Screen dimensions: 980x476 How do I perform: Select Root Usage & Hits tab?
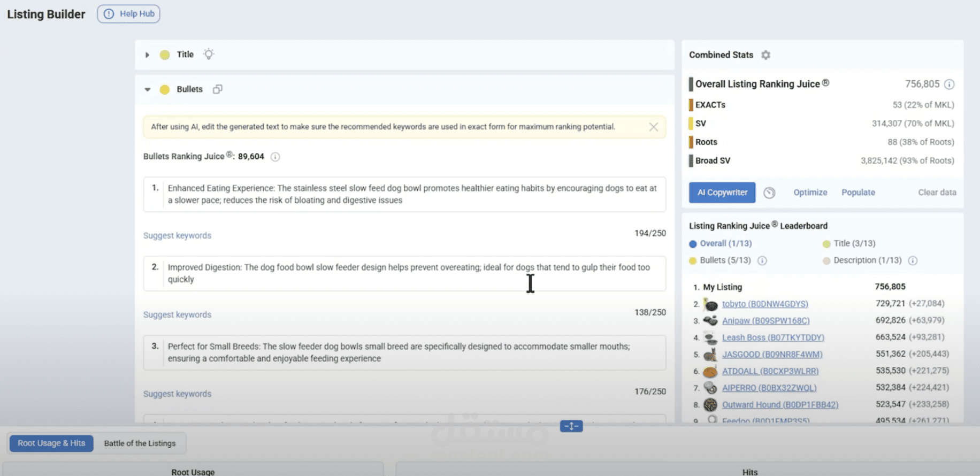tap(51, 443)
